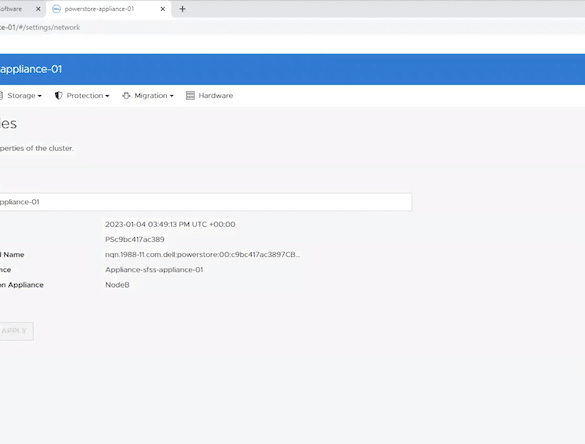Click the Software tab title
Image resolution: width=585 pixels, height=444 pixels.
[11, 9]
